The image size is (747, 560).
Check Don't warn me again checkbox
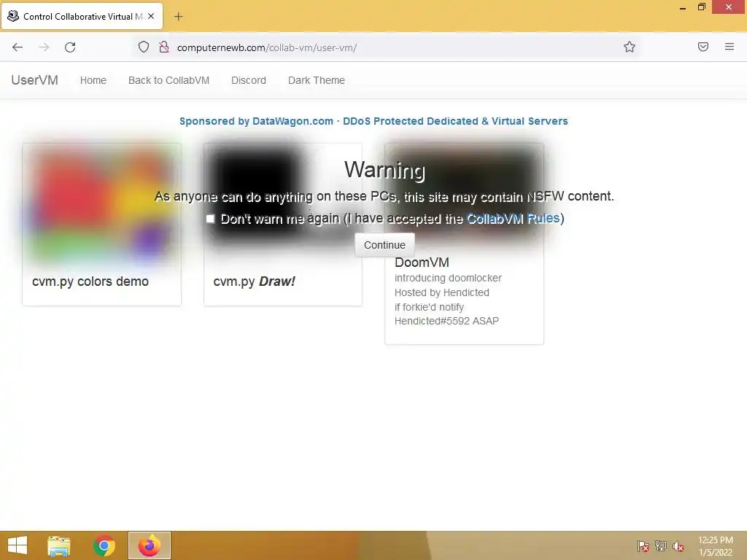(210, 219)
